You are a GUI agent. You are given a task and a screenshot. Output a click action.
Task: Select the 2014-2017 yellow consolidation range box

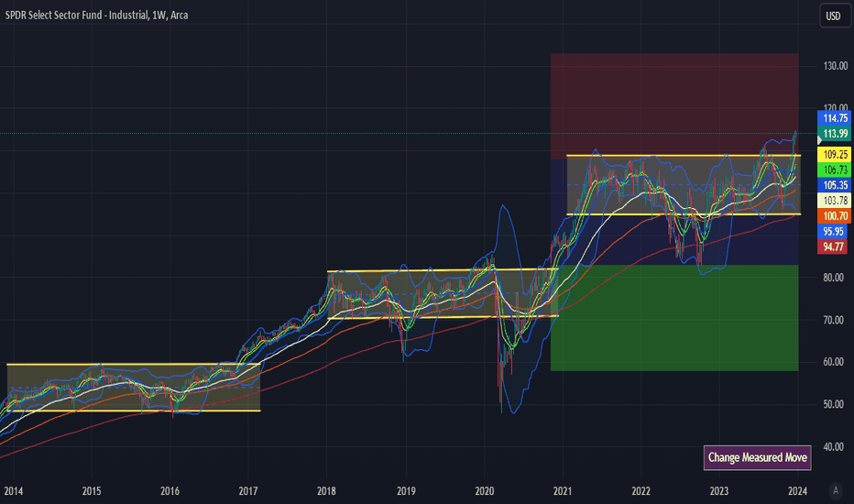click(134, 388)
